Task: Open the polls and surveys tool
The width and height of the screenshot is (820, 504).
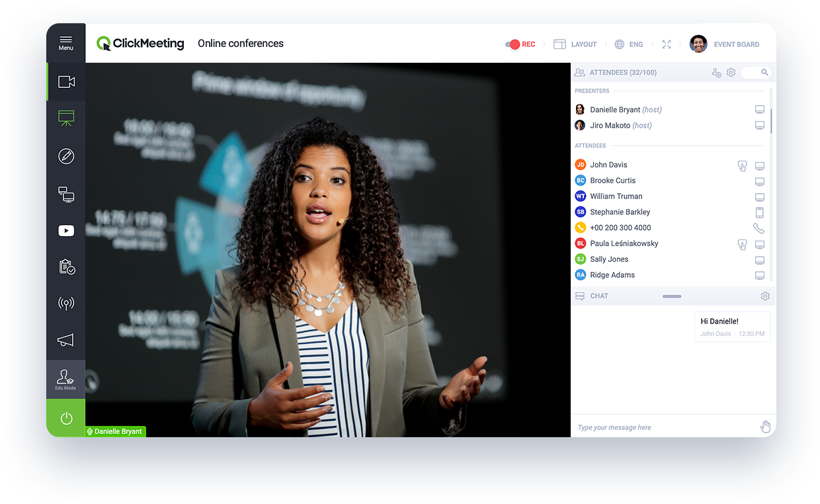Action: click(x=65, y=267)
